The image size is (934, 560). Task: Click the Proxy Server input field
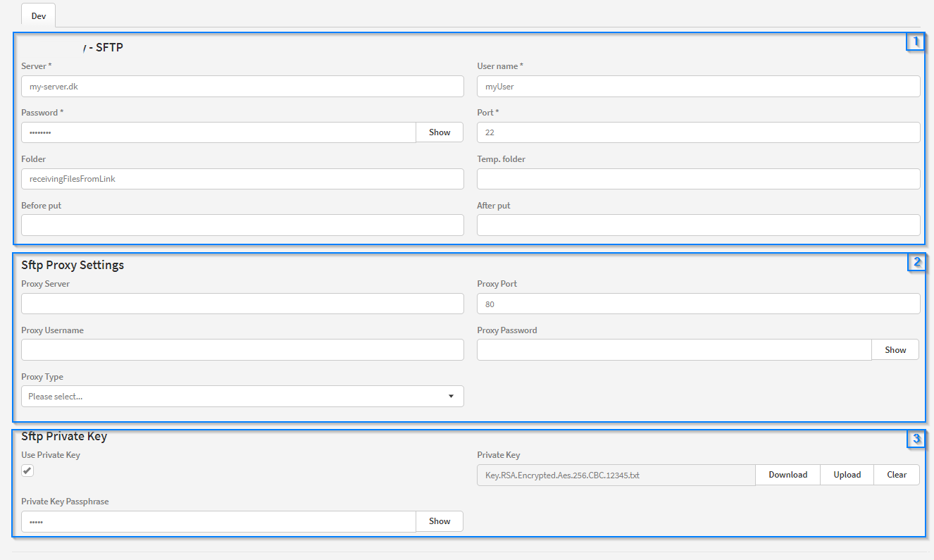coord(242,304)
